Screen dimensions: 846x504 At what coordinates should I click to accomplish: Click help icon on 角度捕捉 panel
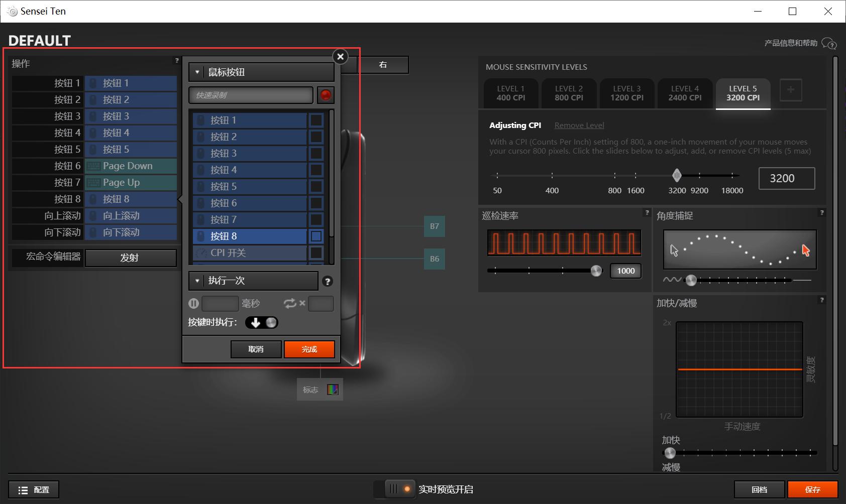point(821,213)
